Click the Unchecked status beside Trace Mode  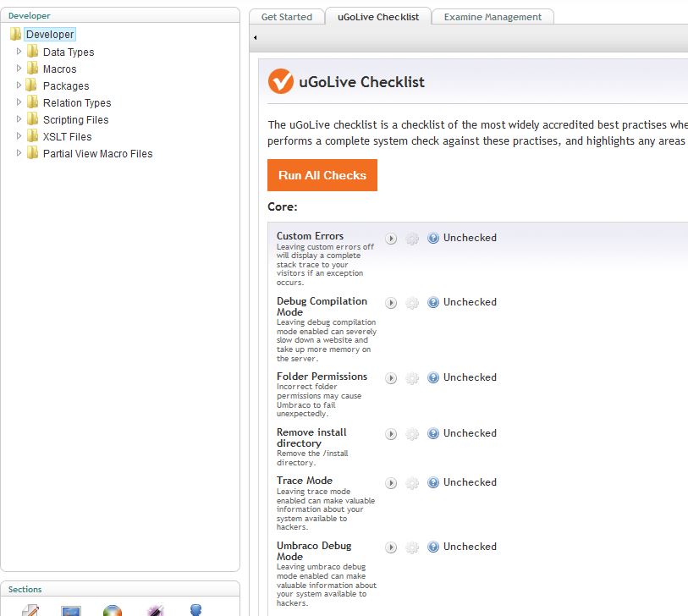470,482
